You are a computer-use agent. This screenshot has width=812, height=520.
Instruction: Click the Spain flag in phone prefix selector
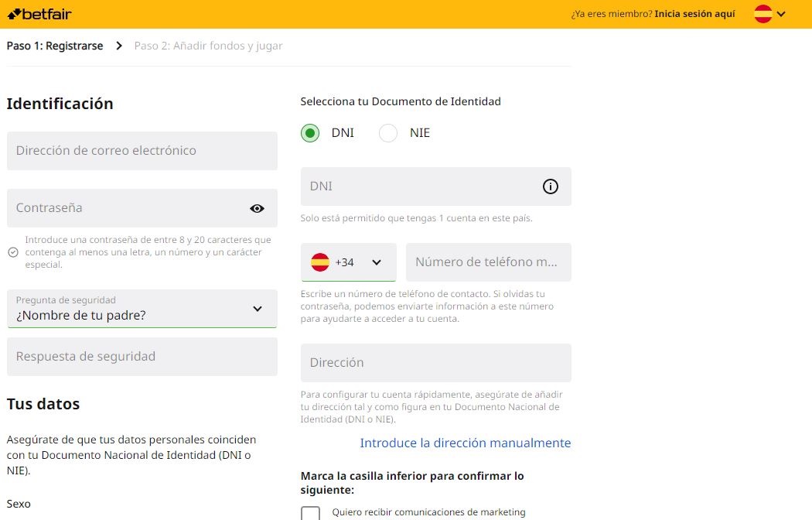tap(320, 262)
